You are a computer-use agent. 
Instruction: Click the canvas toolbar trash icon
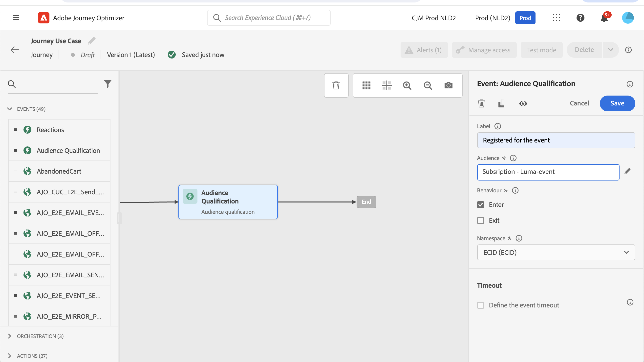click(336, 85)
